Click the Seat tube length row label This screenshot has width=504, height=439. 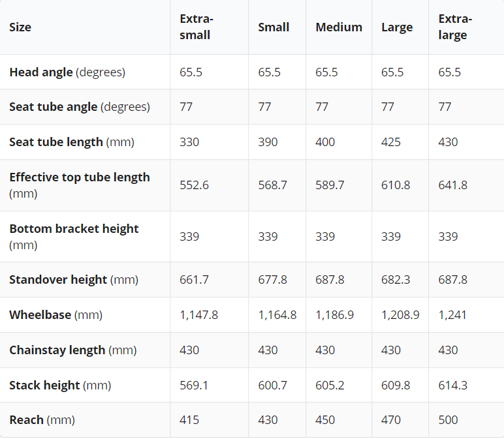[72, 142]
